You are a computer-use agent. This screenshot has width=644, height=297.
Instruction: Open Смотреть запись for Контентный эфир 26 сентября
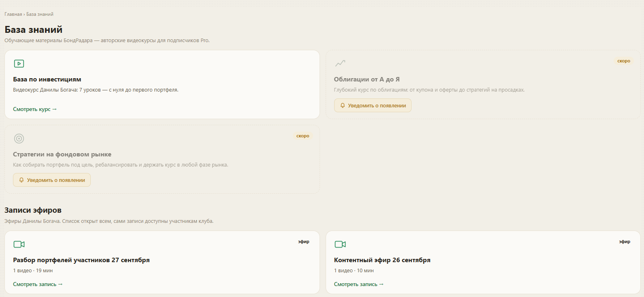359,284
